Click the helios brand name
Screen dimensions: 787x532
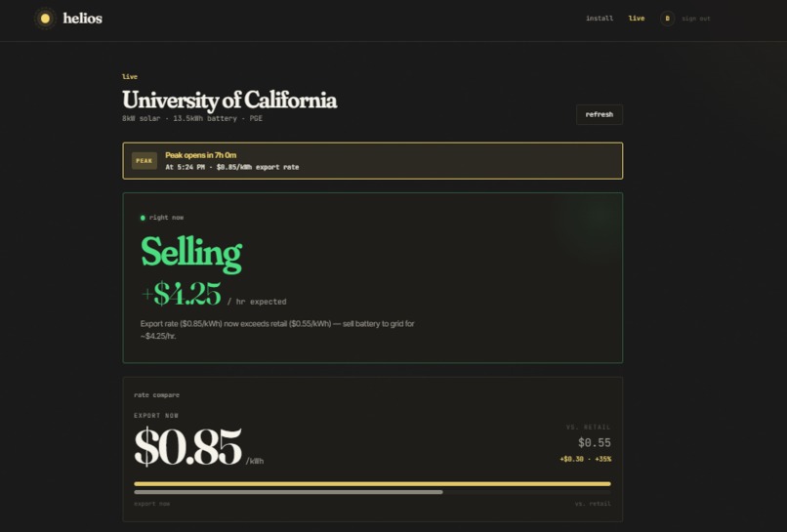tap(82, 19)
